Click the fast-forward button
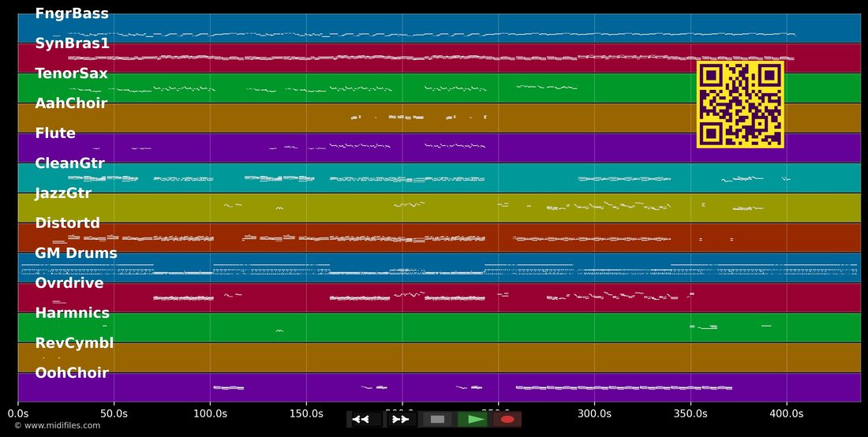The image size is (868, 437). click(x=401, y=420)
